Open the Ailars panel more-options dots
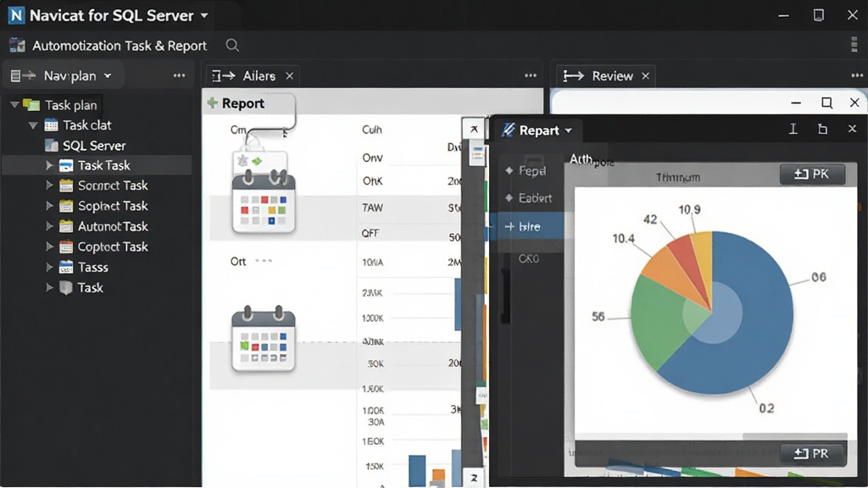The image size is (868, 488). point(531,75)
